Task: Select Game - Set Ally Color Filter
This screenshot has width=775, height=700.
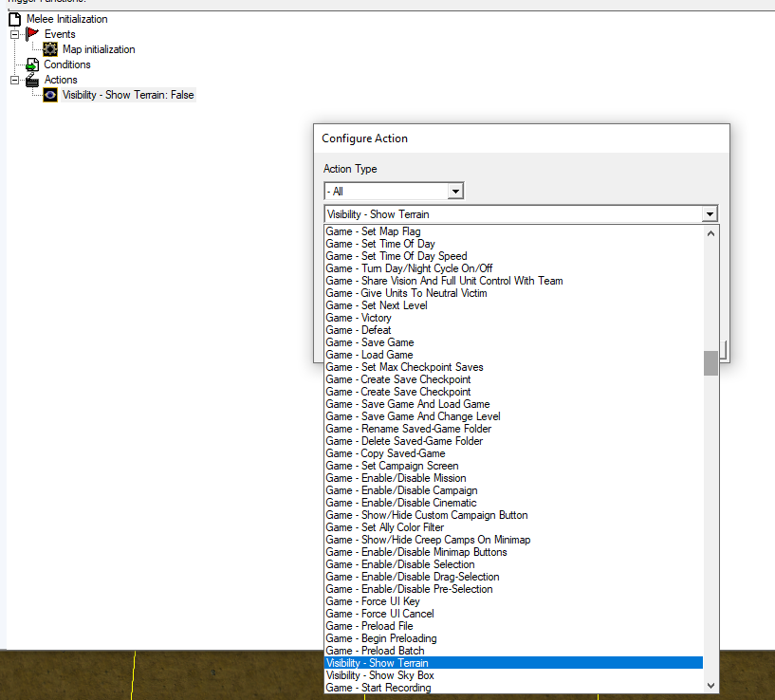Action: (513, 528)
